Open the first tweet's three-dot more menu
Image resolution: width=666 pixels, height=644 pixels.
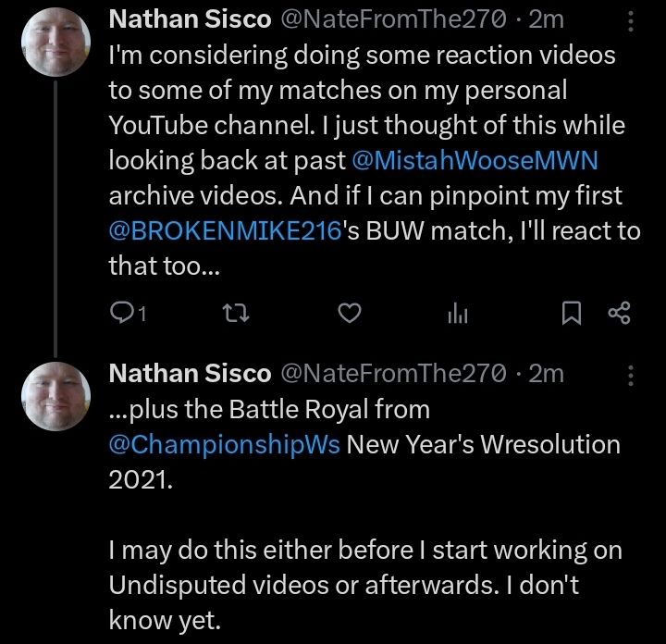[631, 20]
